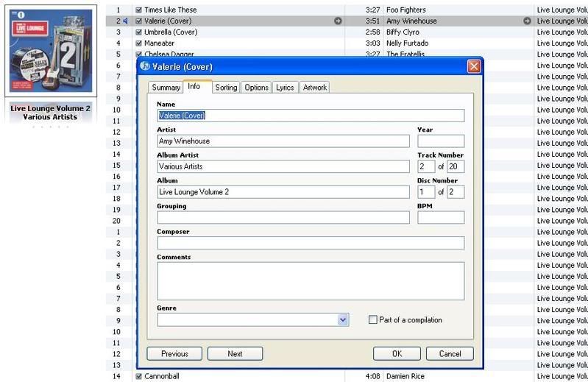Enable Part of a compilation checkbox
Image resolution: width=588 pixels, height=382 pixels.
tap(373, 319)
